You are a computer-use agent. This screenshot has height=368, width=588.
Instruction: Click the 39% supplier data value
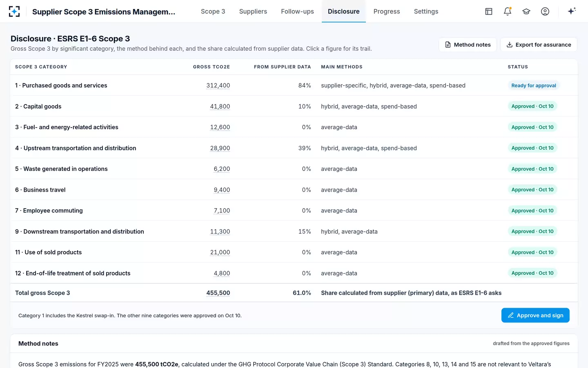305,148
